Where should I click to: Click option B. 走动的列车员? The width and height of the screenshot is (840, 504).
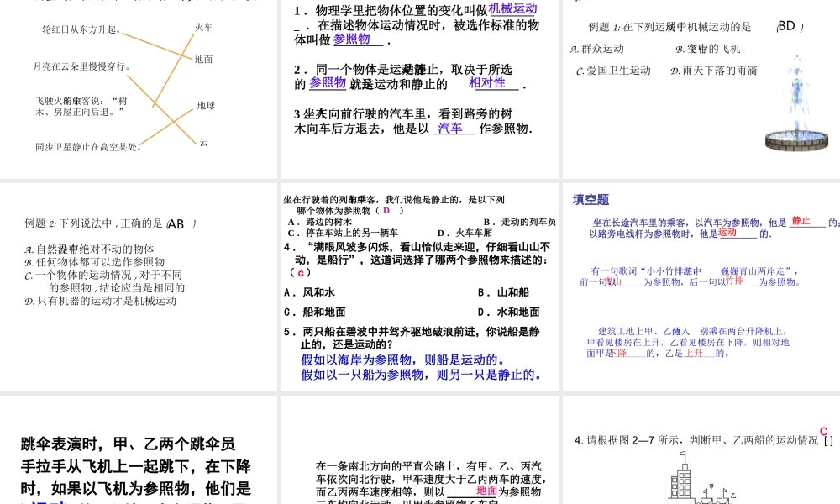tap(520, 222)
